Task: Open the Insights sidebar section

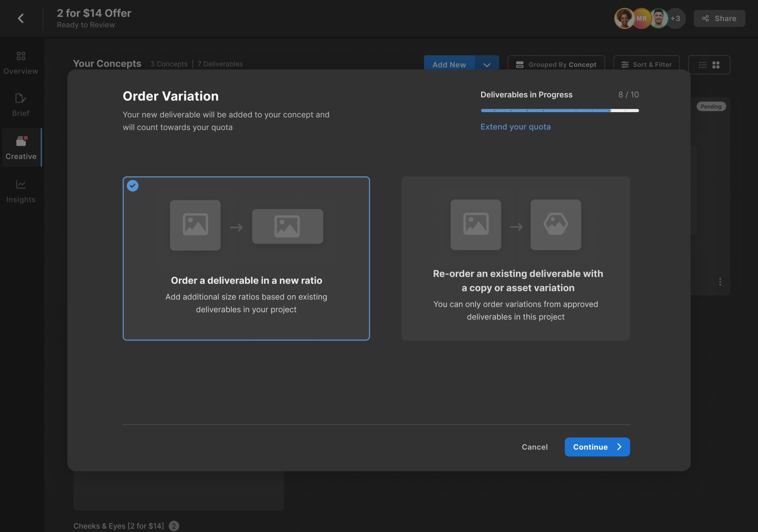Action: click(x=21, y=192)
